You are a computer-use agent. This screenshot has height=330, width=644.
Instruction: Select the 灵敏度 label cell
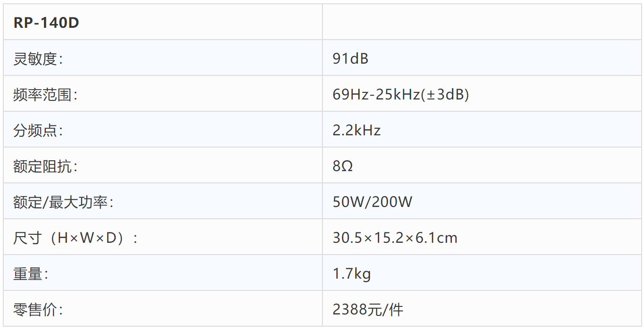point(163,58)
